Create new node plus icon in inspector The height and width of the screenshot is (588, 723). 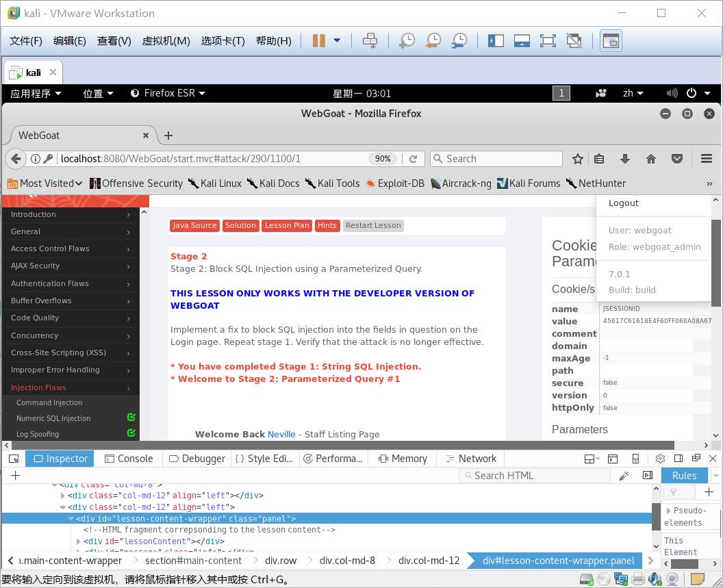tap(15, 476)
